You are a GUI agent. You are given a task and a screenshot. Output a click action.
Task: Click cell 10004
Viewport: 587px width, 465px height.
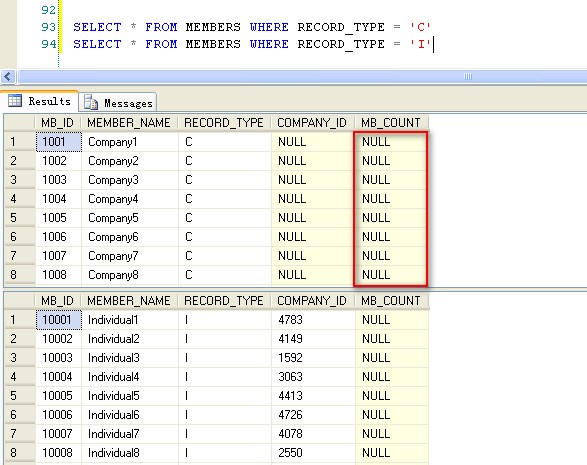point(58,377)
